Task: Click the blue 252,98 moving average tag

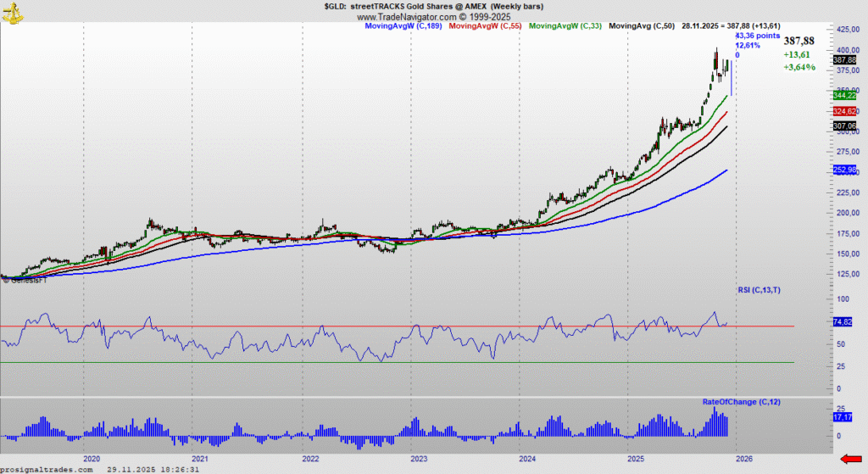Action: [844, 170]
